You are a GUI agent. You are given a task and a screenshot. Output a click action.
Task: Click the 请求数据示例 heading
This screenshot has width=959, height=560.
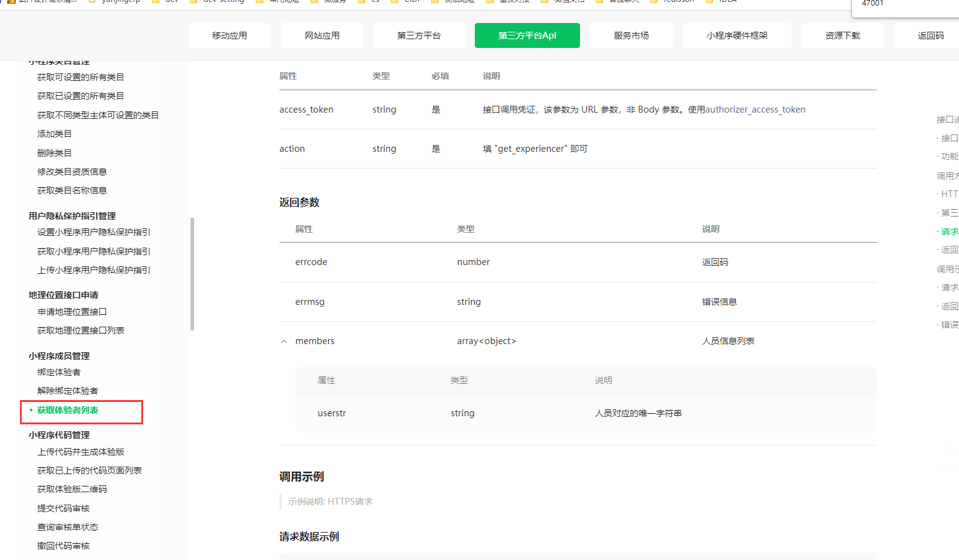pos(309,536)
